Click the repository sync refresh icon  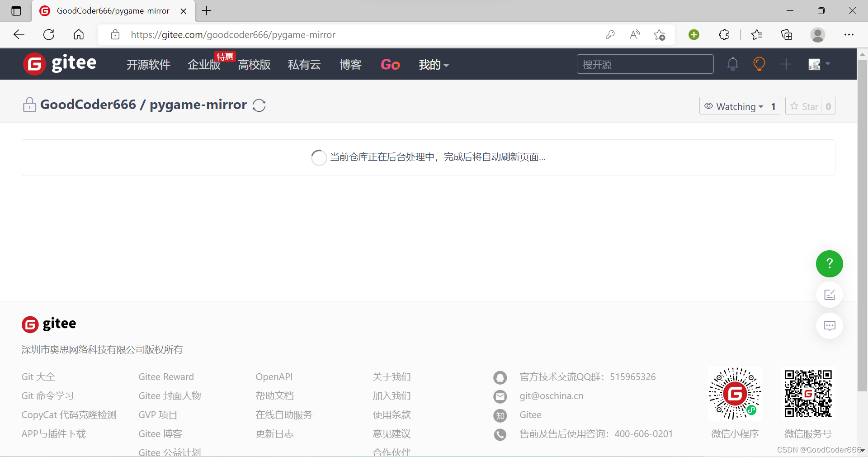point(259,105)
